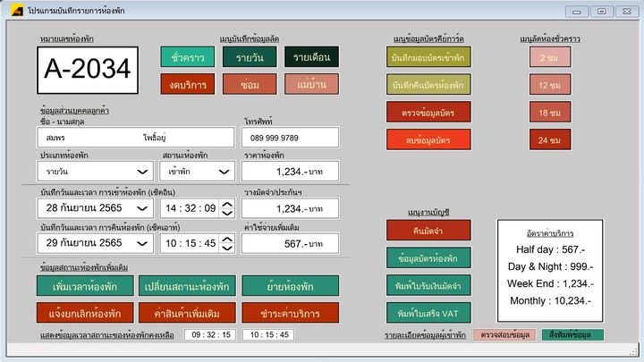Screen dimensions: 644x362
Task: Expand the room type dropdown showing รายวัน
Action: 142,172
